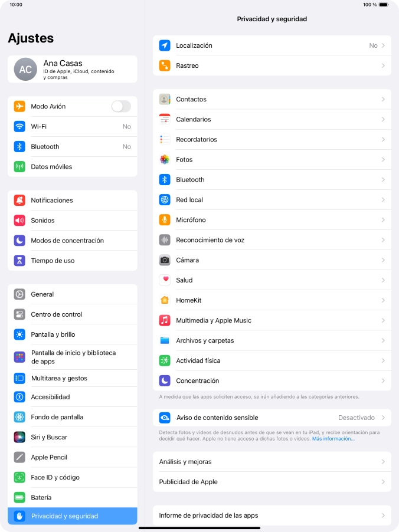Open the Face ID y código icon

pyautogui.click(x=19, y=477)
